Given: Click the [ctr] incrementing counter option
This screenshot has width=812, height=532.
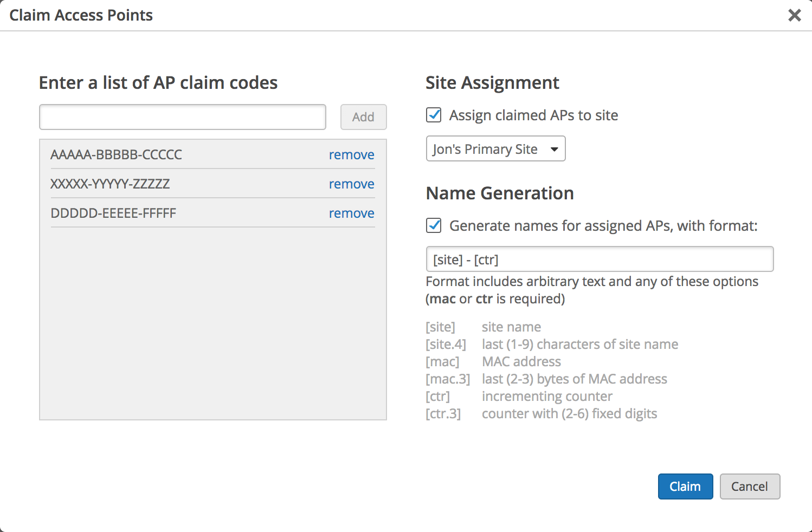Looking at the screenshot, I should pos(438,397).
